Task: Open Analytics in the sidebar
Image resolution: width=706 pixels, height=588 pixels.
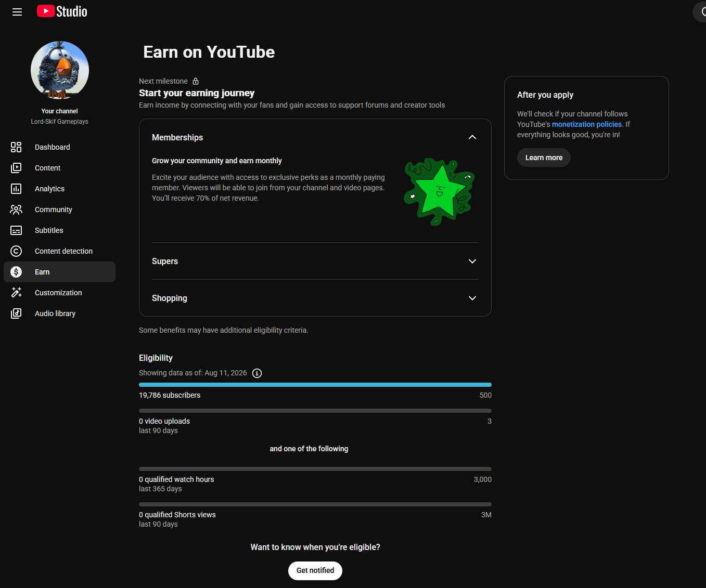Action: 59,189
